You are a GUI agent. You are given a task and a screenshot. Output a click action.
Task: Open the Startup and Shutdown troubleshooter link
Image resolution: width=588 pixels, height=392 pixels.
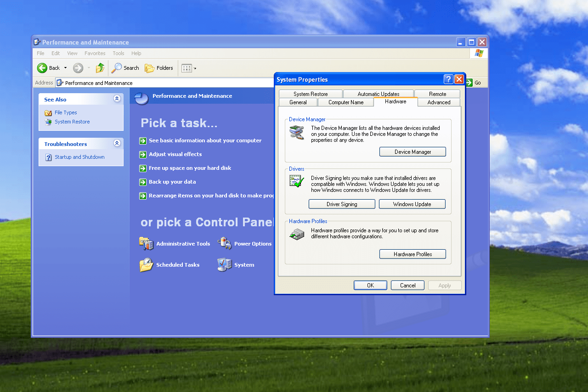click(79, 157)
